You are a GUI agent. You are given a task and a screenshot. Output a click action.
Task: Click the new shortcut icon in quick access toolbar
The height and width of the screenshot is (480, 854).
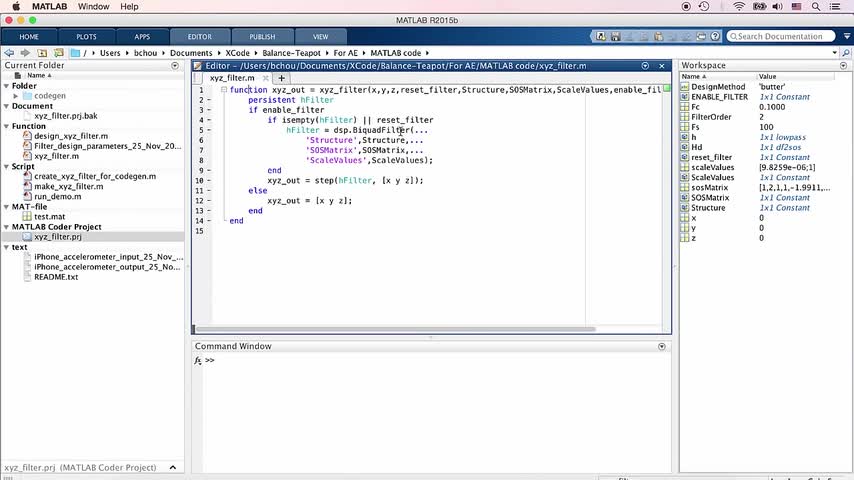(601, 37)
